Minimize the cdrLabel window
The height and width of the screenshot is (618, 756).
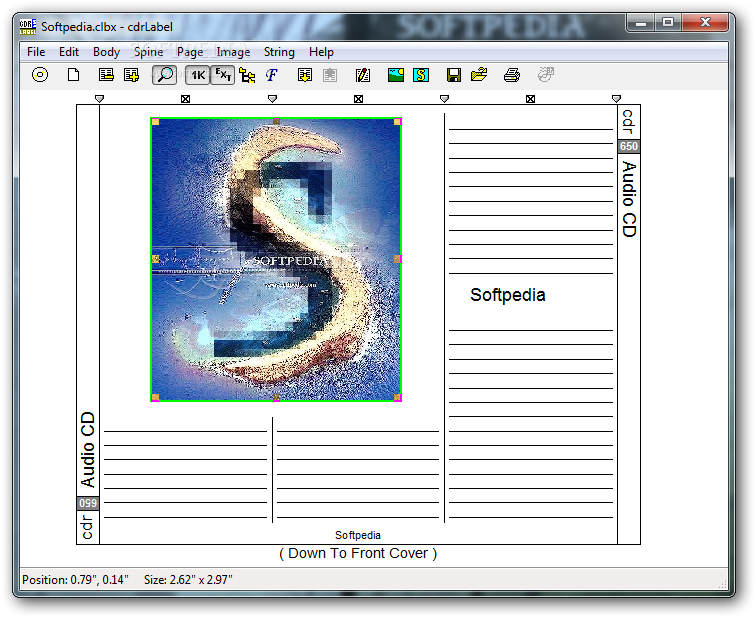point(641,23)
